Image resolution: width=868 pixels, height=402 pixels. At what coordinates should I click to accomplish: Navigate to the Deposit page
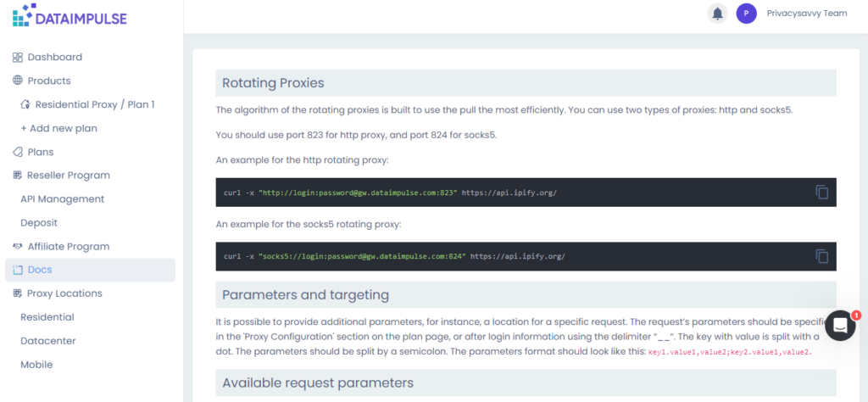(x=39, y=223)
